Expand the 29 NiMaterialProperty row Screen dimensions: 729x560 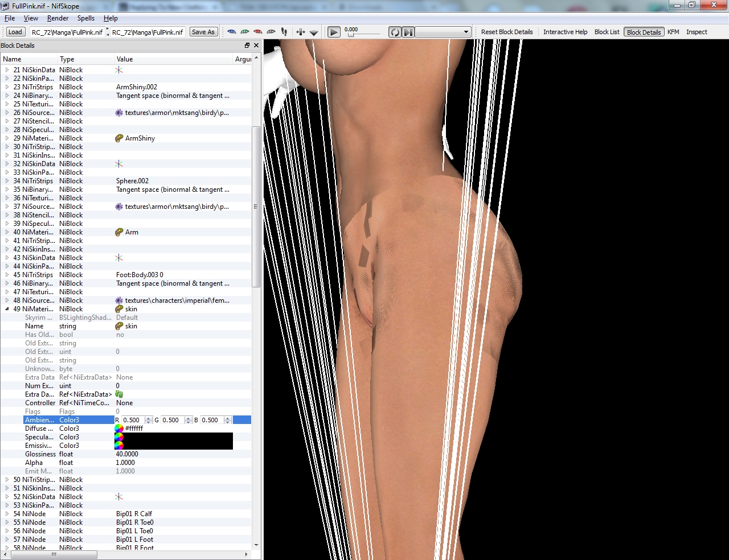point(7,138)
